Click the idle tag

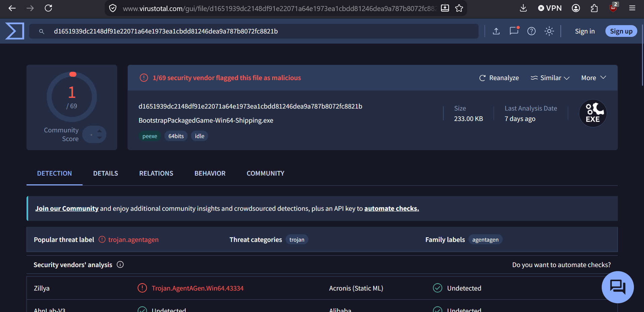tap(200, 136)
